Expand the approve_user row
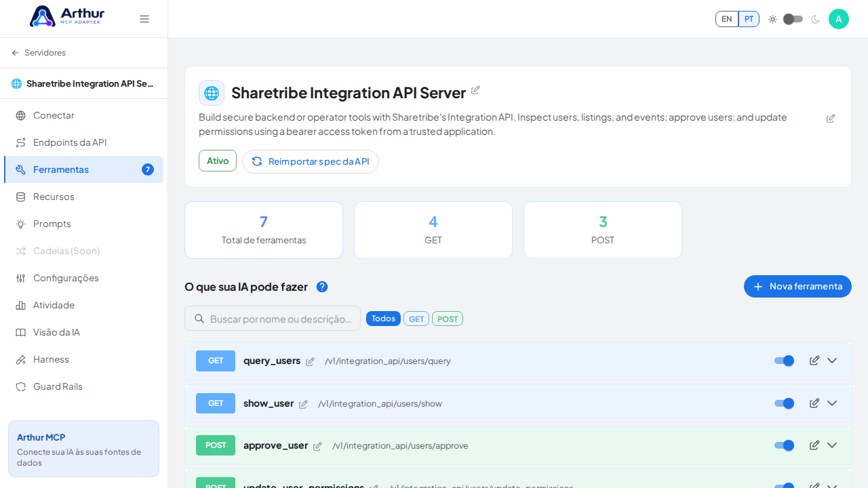 click(832, 445)
